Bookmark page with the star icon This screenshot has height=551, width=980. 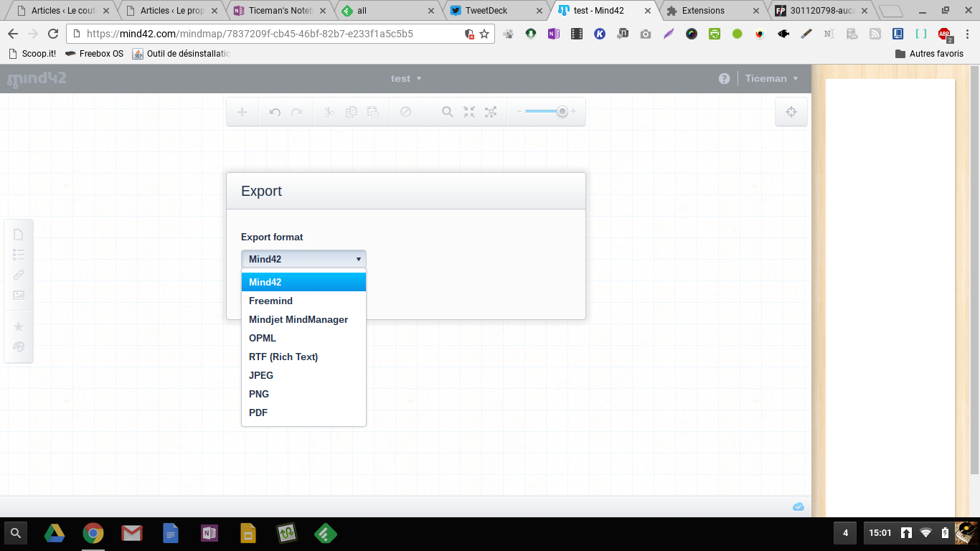484,34
